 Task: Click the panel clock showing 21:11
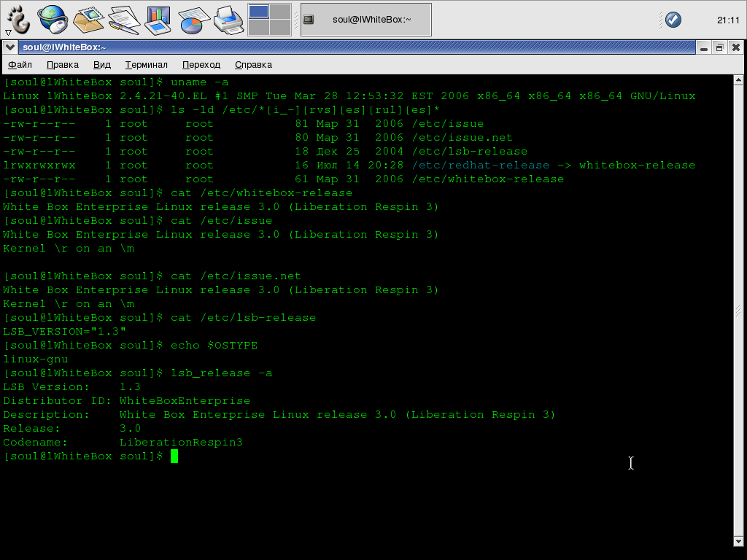(x=727, y=20)
